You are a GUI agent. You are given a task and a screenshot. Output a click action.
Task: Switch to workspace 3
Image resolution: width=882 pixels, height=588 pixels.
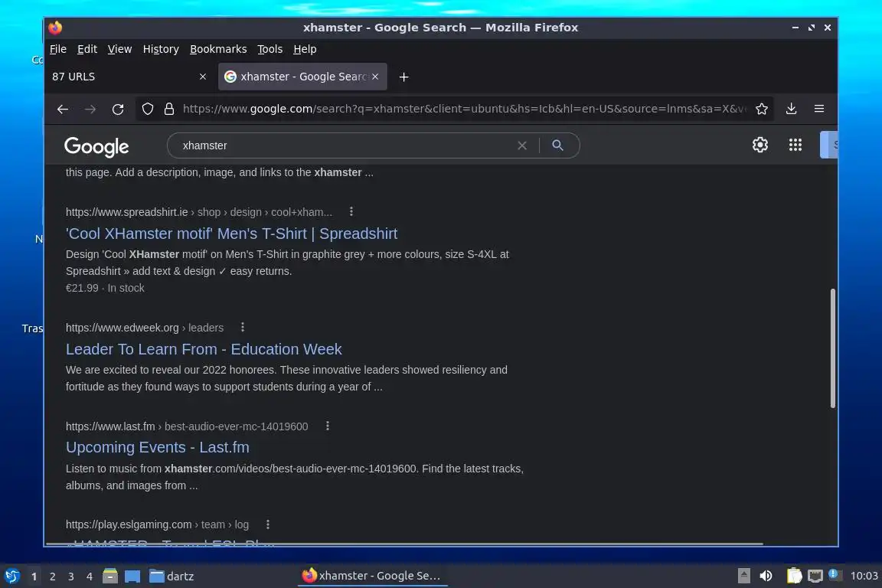click(71, 577)
